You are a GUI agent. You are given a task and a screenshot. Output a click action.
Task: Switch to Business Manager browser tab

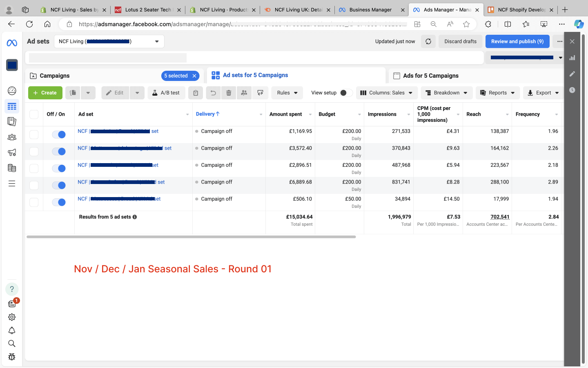point(371,9)
